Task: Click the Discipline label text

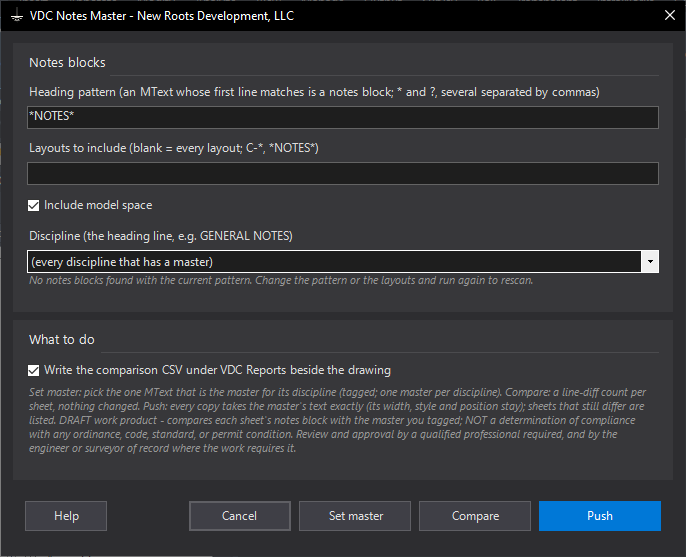Action: click(161, 236)
